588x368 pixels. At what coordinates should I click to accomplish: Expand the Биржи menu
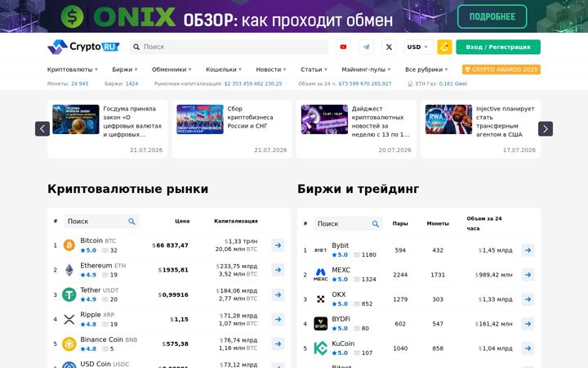click(125, 70)
